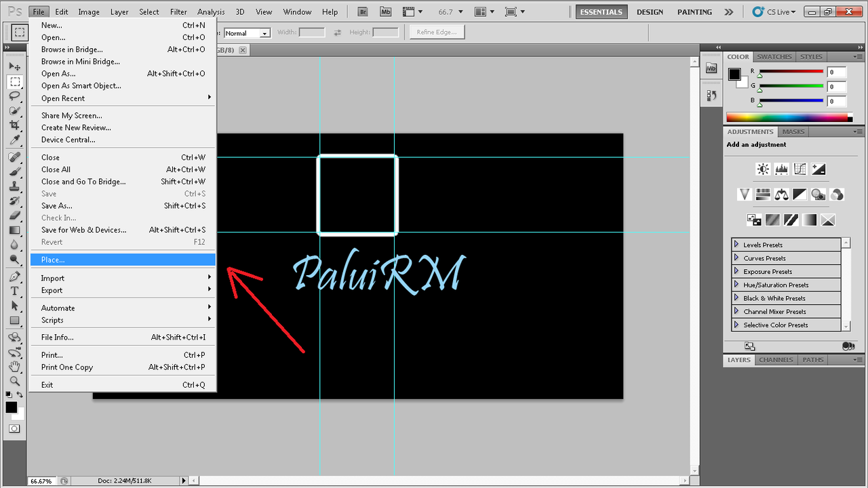Add a Color Balance adjustment
This screenshot has width=868, height=488.
tap(782, 195)
